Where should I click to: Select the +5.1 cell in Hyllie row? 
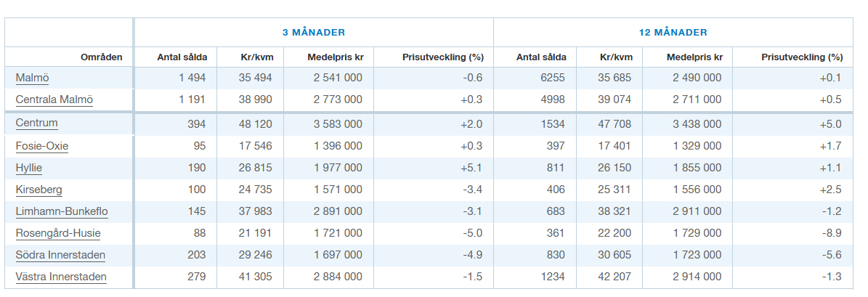(471, 168)
